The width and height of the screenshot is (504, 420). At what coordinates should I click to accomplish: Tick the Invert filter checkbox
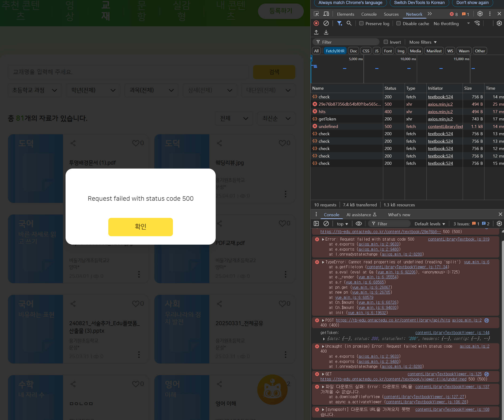(386, 42)
